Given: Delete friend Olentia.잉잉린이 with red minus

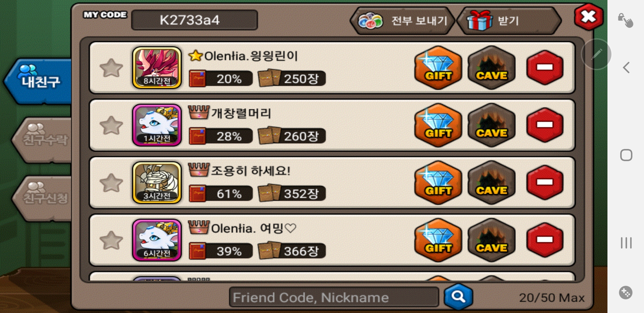Looking at the screenshot, I should 545,67.
